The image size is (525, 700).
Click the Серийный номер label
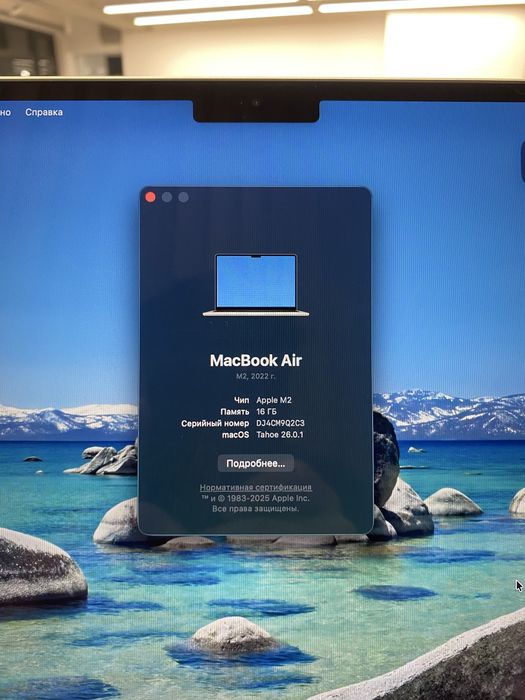(215, 423)
